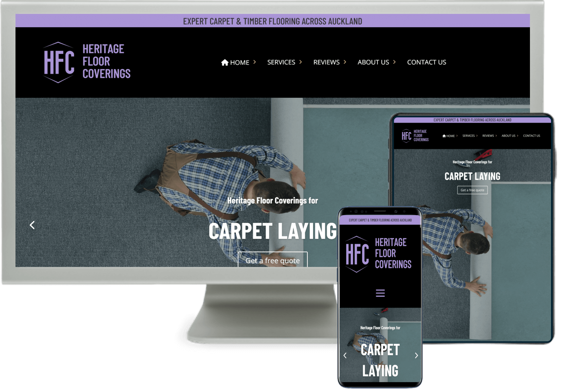Click the HFC logo on the phone screen

tap(357, 254)
